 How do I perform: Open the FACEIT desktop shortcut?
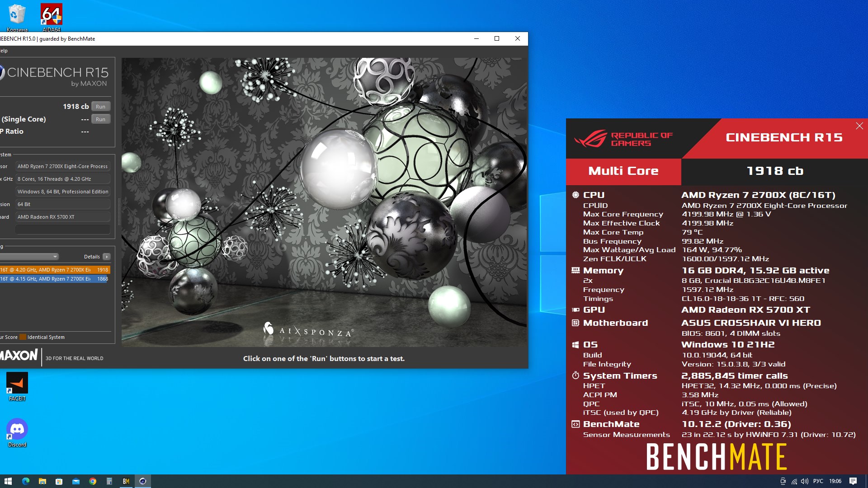[17, 386]
